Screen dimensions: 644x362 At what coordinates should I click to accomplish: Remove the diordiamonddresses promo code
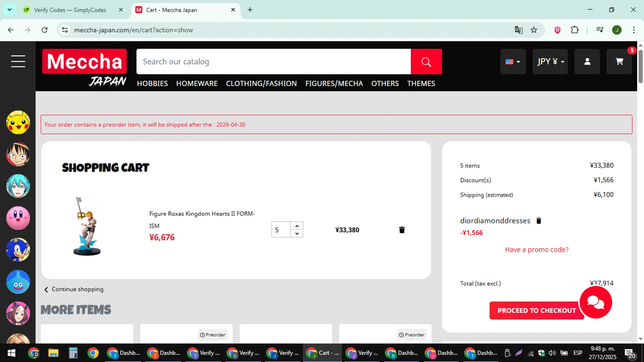point(538,221)
